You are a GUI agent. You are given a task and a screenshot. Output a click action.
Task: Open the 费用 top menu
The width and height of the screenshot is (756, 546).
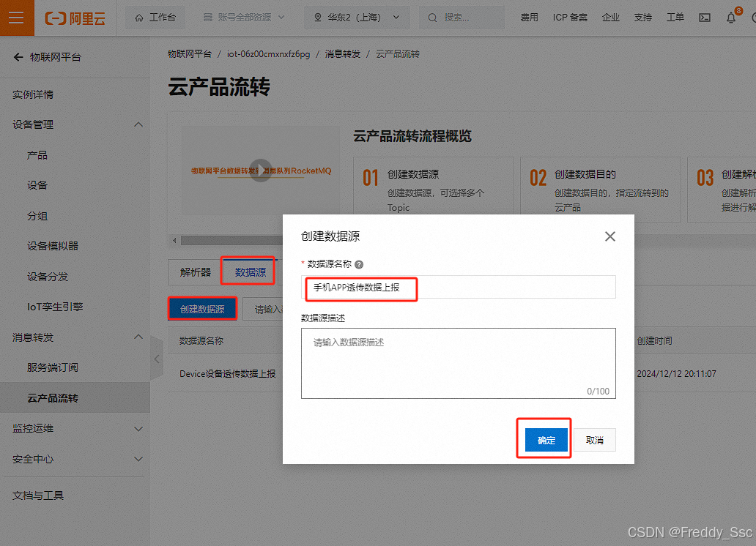(529, 18)
